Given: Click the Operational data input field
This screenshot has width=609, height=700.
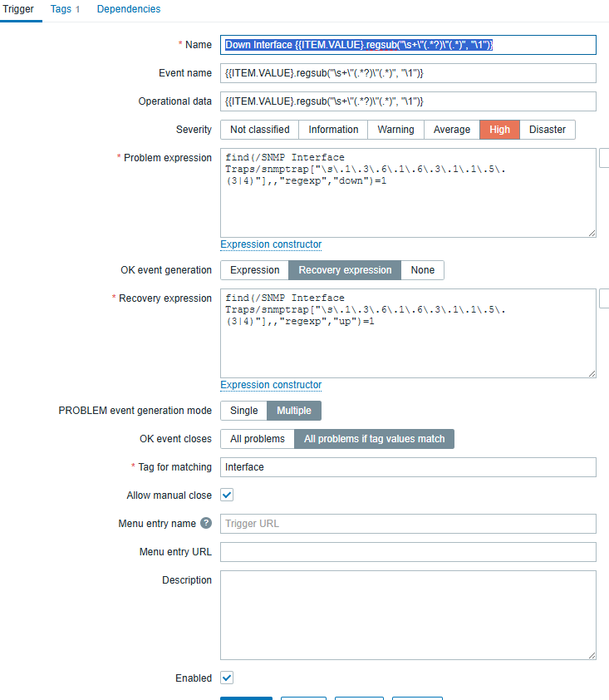Looking at the screenshot, I should click(x=408, y=101).
